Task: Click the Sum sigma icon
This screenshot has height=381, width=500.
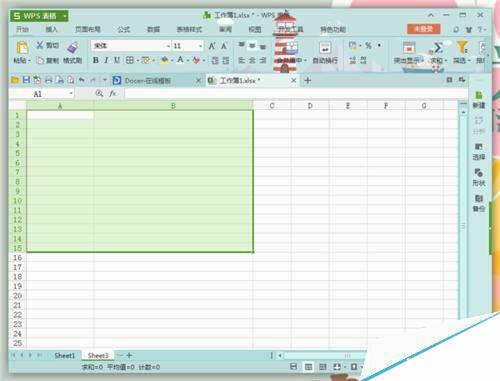Action: pos(438,48)
